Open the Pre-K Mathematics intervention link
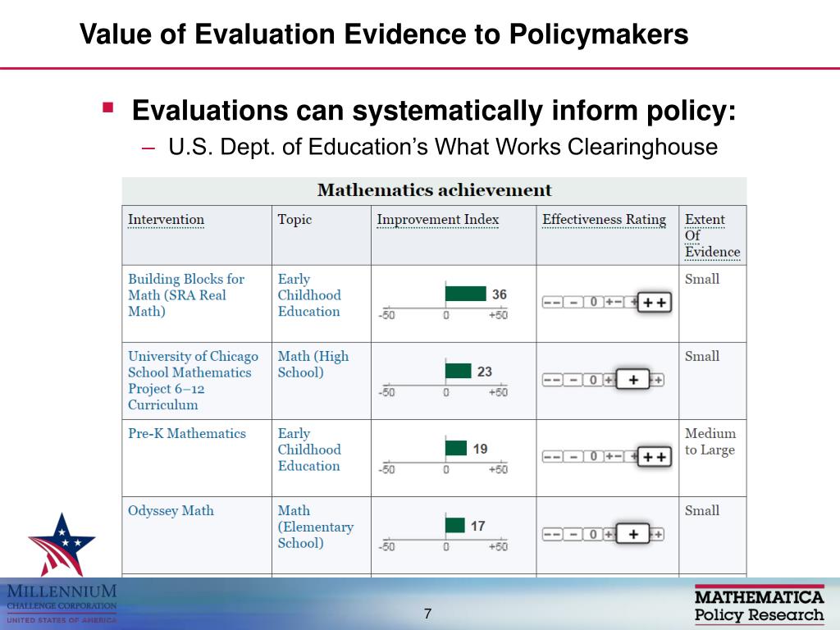Image resolution: width=840 pixels, height=630 pixels. tap(187, 433)
